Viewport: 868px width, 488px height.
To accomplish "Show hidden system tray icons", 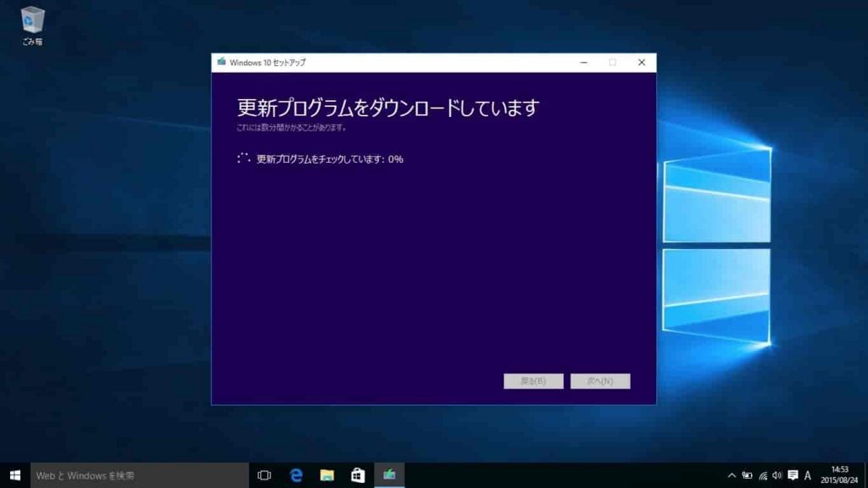I will coord(732,475).
